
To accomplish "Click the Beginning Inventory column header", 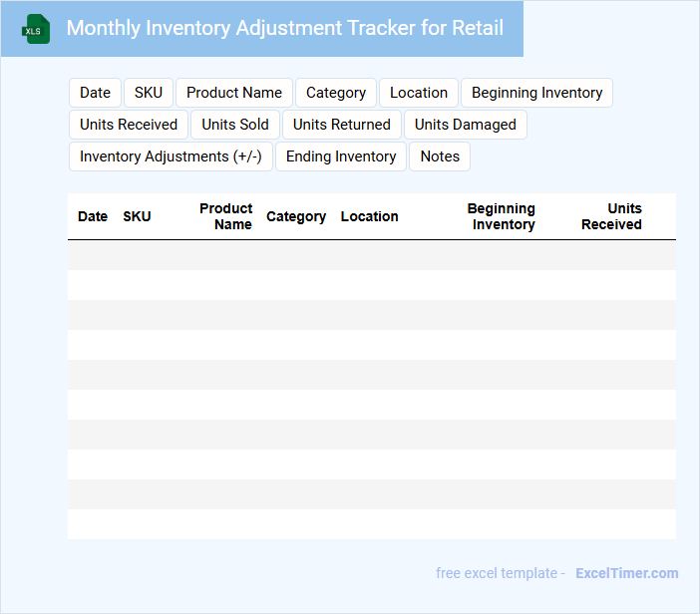I will [502, 216].
